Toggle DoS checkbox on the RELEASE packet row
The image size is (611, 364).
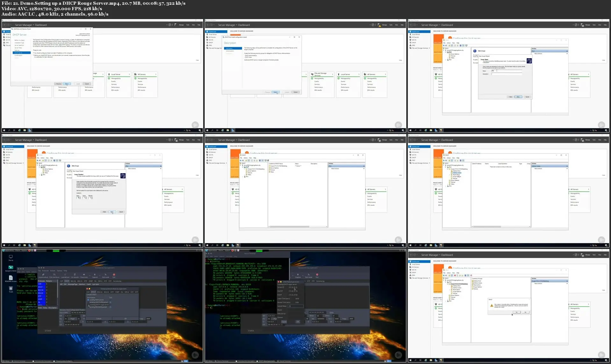[x=110, y=307]
